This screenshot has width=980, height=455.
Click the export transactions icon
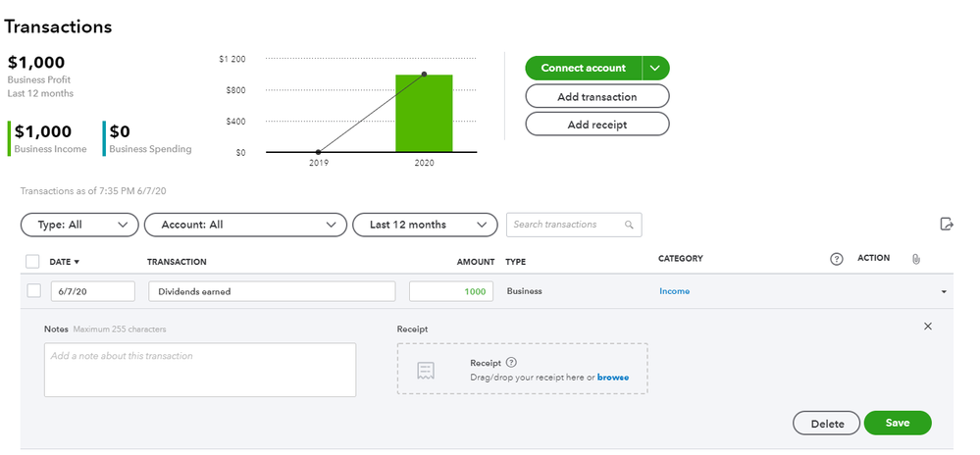click(x=947, y=225)
